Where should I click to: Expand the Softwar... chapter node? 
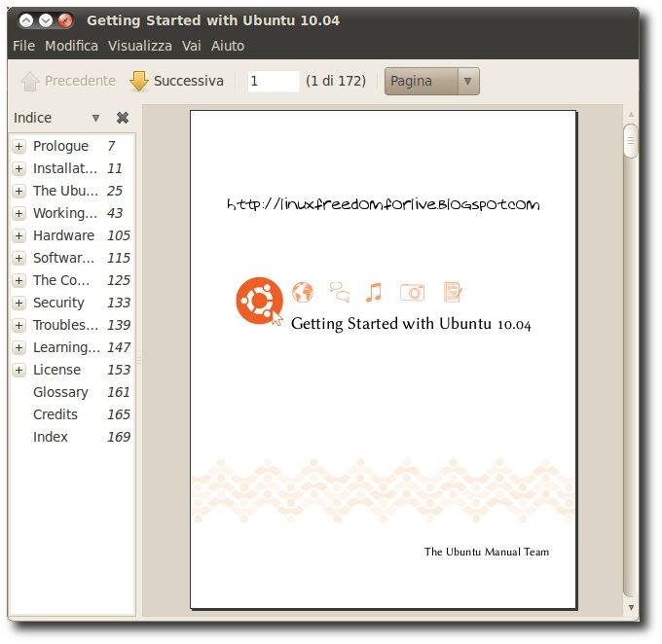pyautogui.click(x=18, y=258)
